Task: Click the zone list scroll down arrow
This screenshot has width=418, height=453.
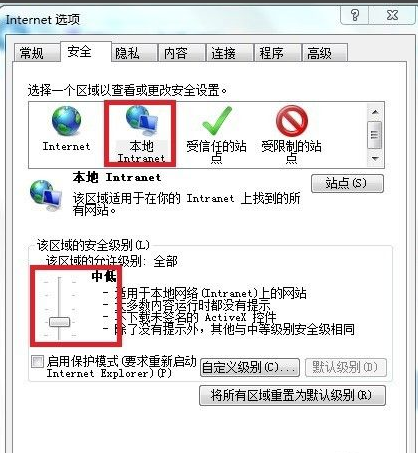Action: (375, 159)
